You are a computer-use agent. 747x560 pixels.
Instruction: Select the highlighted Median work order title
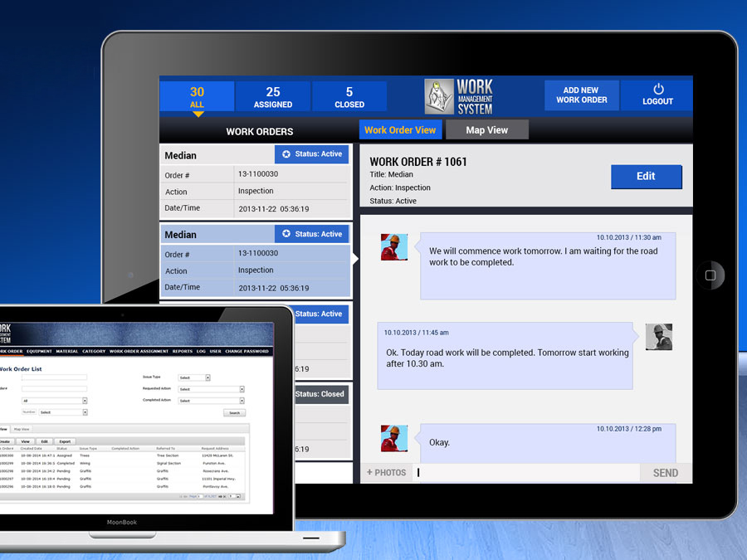click(x=180, y=235)
